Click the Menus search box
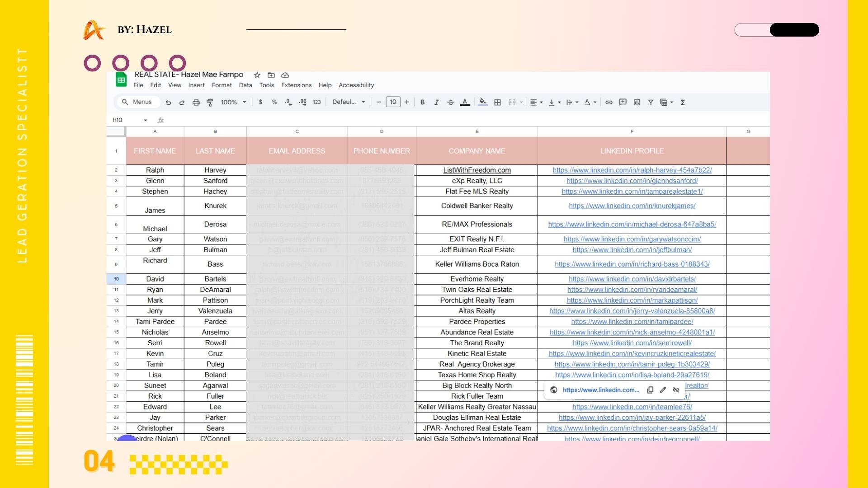Screen dimensions: 868x488 tap(139, 102)
